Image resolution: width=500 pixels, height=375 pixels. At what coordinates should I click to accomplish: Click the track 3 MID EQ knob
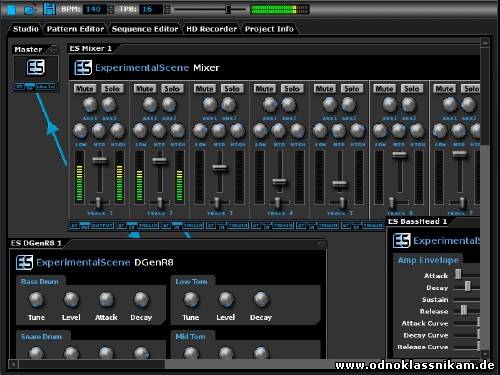click(x=219, y=131)
